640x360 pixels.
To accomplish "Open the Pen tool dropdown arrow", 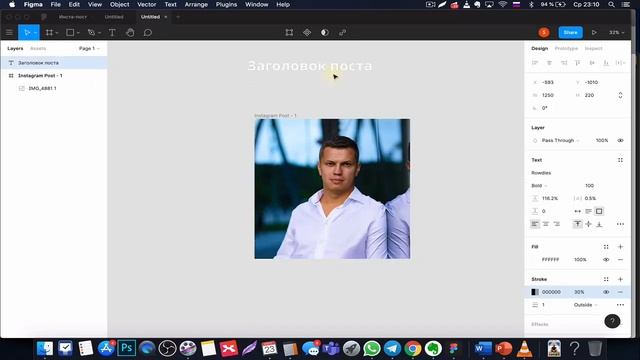I will click(99, 33).
